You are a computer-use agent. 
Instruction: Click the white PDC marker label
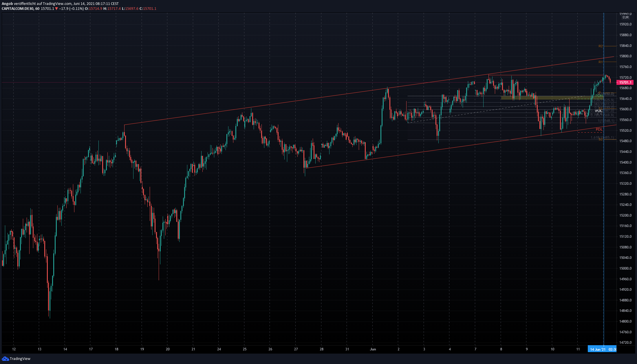599,111
